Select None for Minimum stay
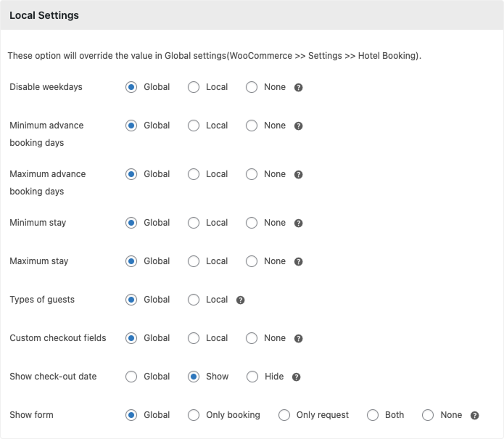The height and width of the screenshot is (439, 504). [x=252, y=223]
